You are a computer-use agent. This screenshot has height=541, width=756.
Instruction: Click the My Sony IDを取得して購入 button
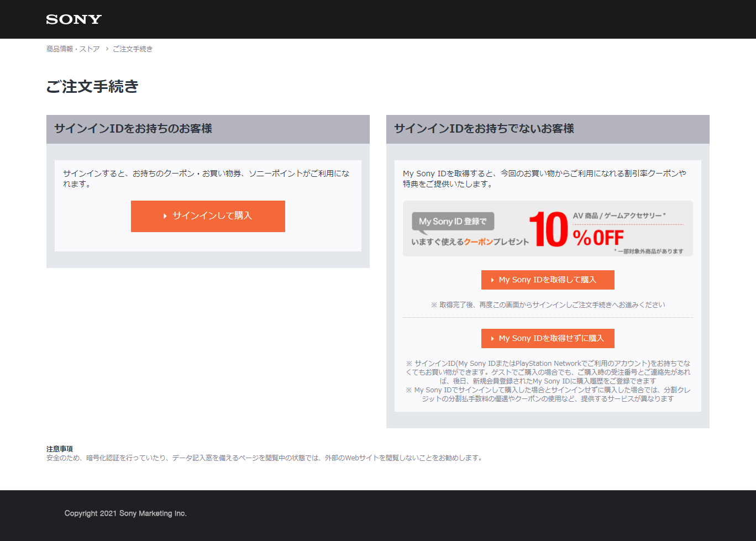548,280
